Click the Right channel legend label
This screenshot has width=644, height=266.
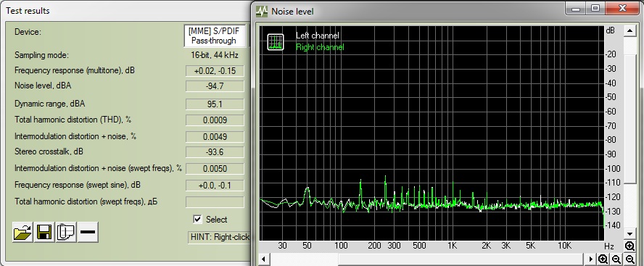point(320,47)
